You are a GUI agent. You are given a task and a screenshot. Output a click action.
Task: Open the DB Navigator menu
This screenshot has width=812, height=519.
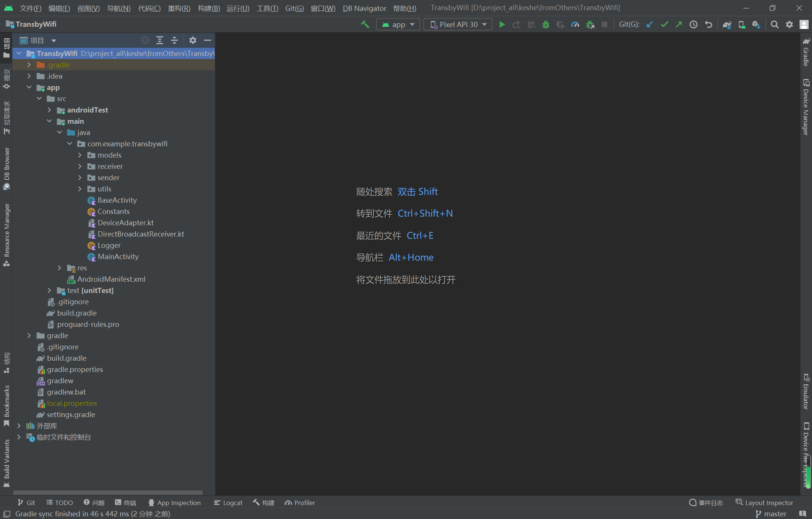(x=364, y=8)
